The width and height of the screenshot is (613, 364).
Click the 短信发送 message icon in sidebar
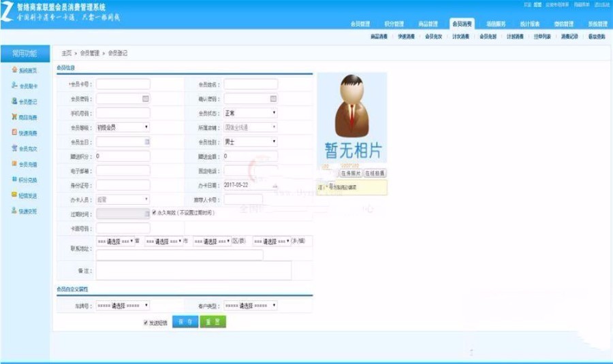(x=14, y=195)
